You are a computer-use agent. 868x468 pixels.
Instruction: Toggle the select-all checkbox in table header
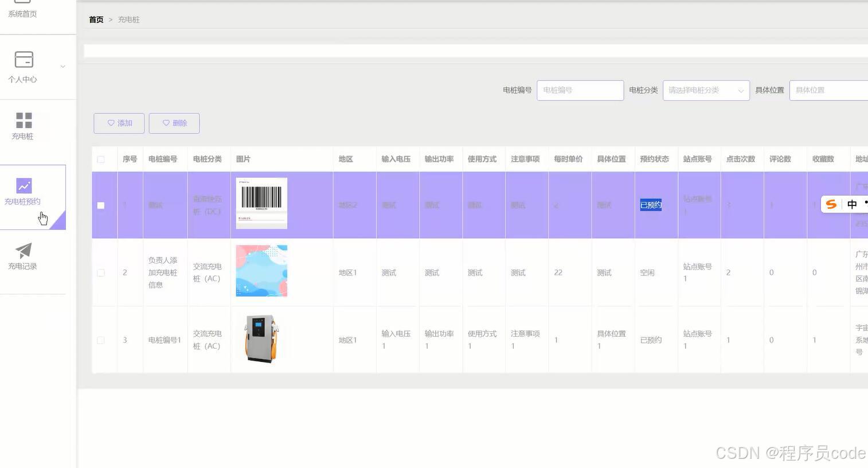pyautogui.click(x=101, y=159)
